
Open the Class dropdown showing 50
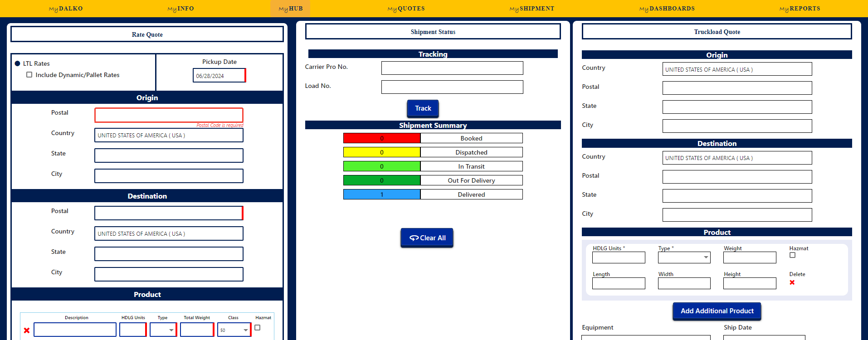pos(234,330)
